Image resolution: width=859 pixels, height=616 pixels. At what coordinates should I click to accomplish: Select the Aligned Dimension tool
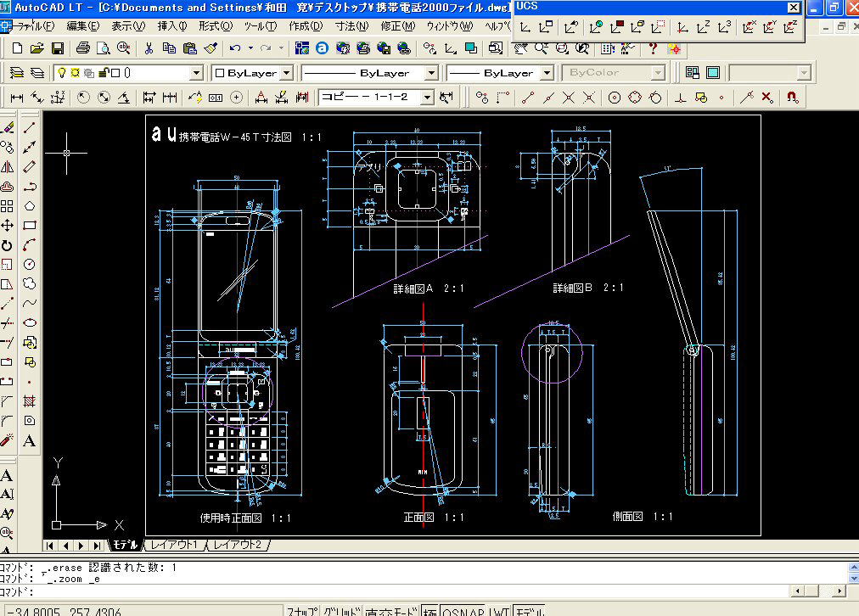click(37, 98)
